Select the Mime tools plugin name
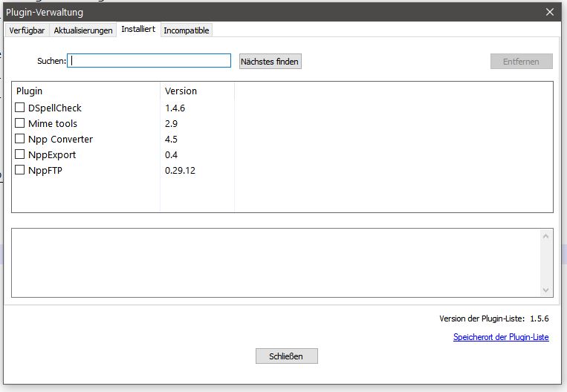 [x=53, y=123]
